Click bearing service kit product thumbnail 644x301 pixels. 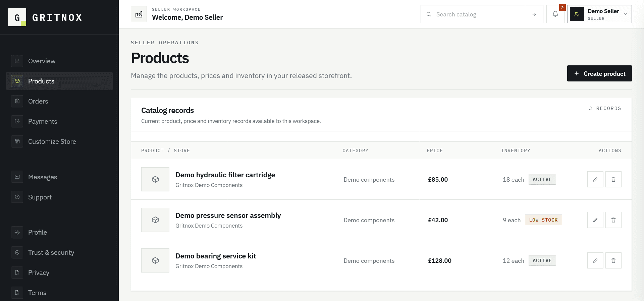click(155, 260)
